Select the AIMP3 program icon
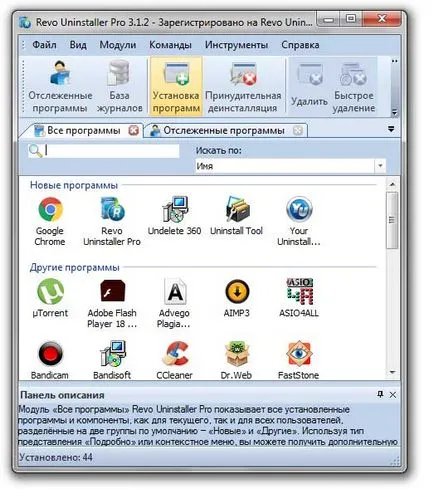This screenshot has width=434, height=489. point(236,298)
